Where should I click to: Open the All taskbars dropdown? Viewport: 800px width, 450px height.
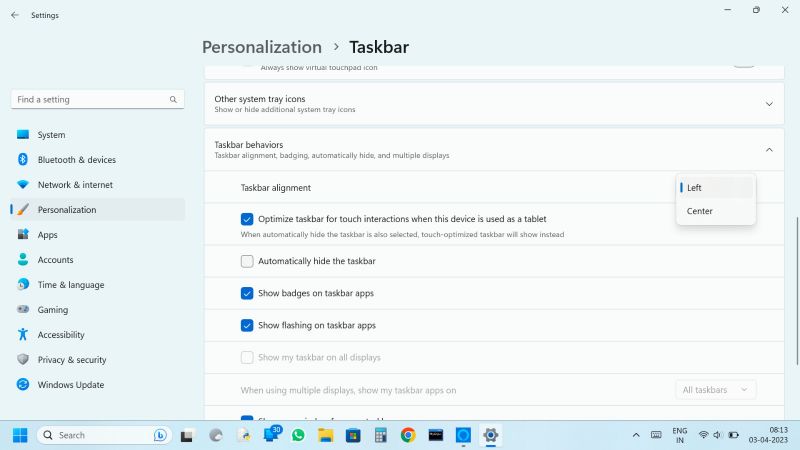coord(715,390)
